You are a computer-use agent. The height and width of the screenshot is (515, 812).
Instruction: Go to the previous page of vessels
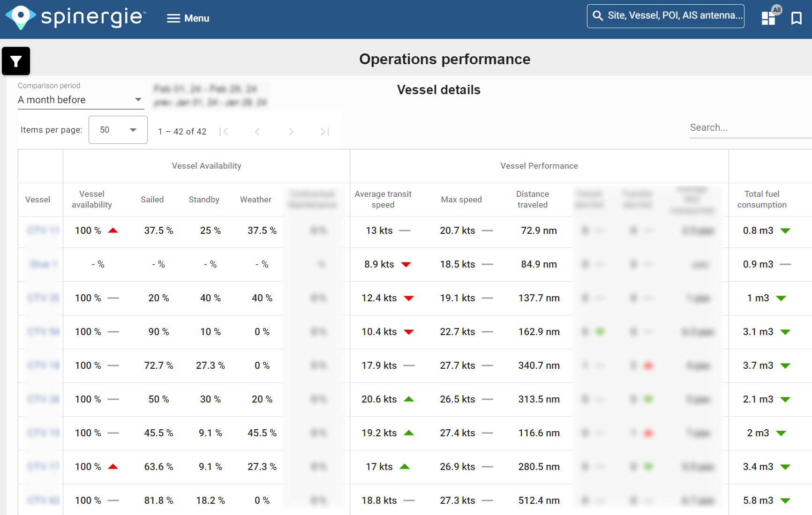tap(257, 132)
